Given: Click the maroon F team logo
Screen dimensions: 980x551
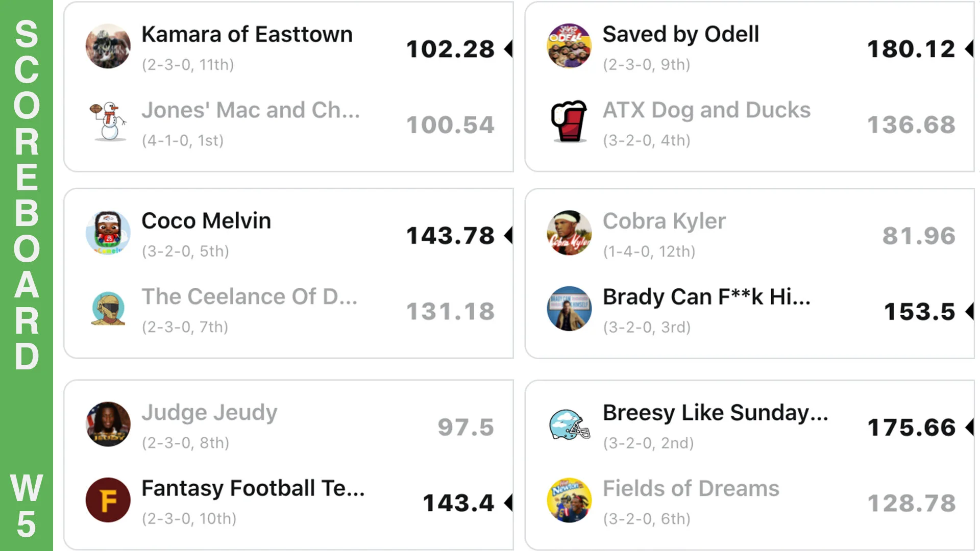Looking at the screenshot, I should pos(108,500).
